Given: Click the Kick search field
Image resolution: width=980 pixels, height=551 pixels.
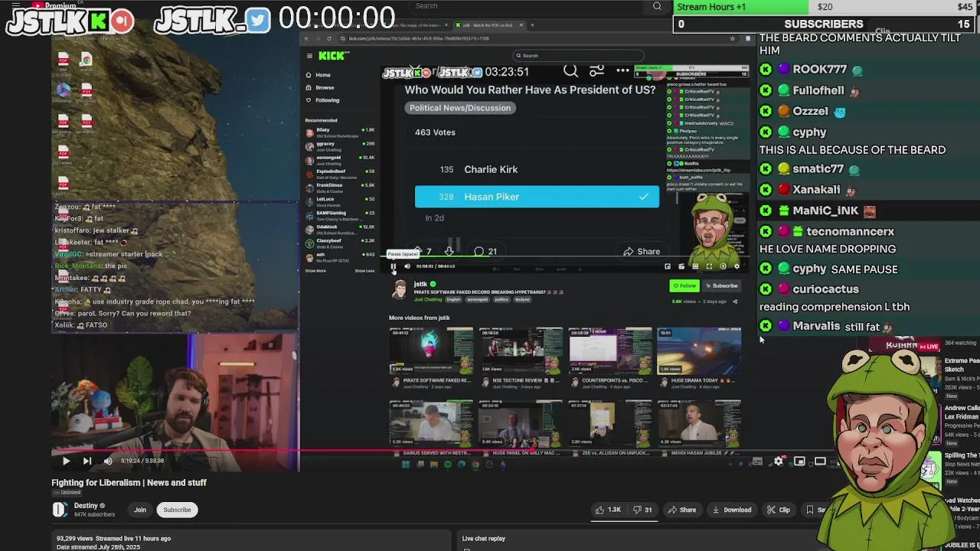Looking at the screenshot, I should (x=578, y=55).
